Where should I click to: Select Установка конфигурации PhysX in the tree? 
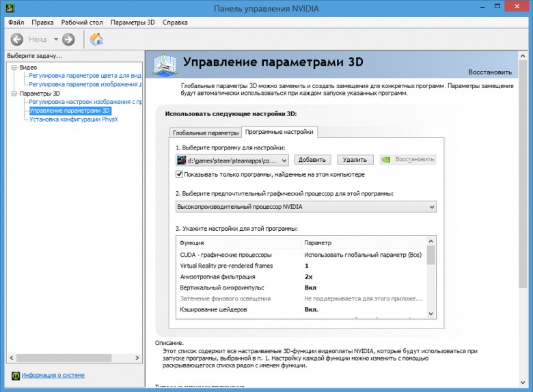[x=74, y=119]
